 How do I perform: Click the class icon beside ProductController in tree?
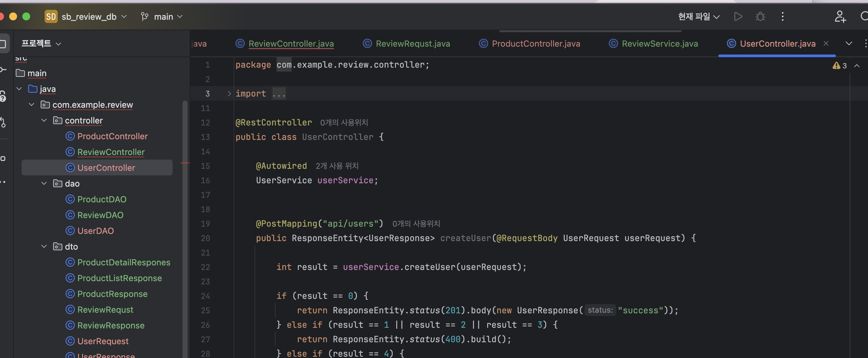pyautogui.click(x=70, y=136)
